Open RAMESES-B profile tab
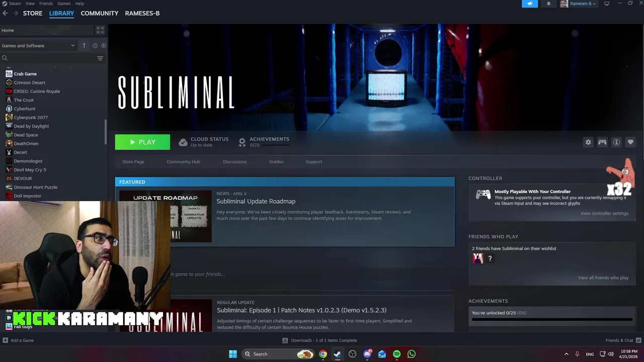This screenshot has height=362, width=644. tap(142, 13)
